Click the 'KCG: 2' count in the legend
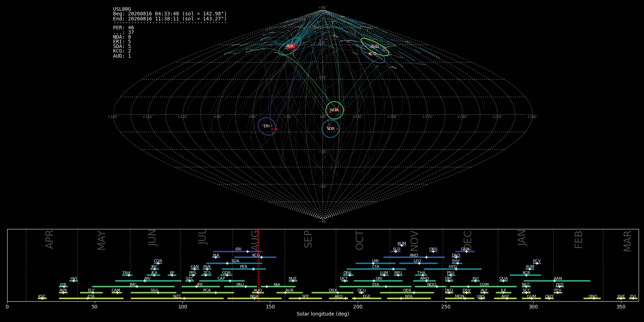The height and width of the screenshot is (322, 644). (x=122, y=51)
